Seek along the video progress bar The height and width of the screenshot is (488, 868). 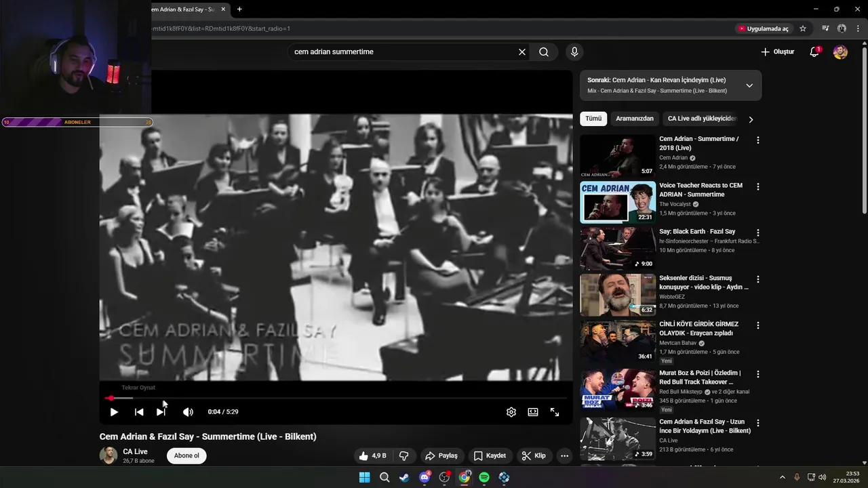(x=336, y=398)
